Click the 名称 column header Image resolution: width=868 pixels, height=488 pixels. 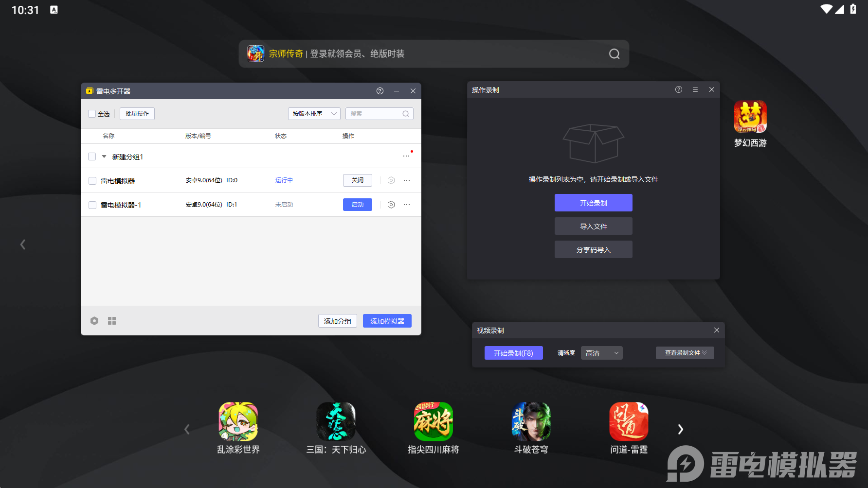108,136
